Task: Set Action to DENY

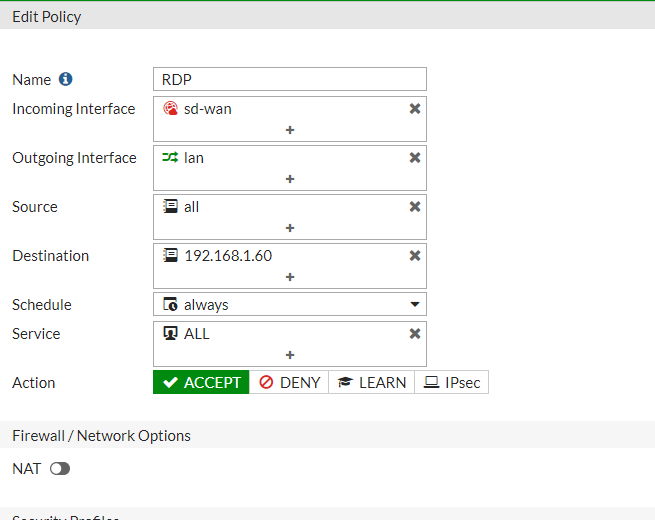Action: point(289,382)
